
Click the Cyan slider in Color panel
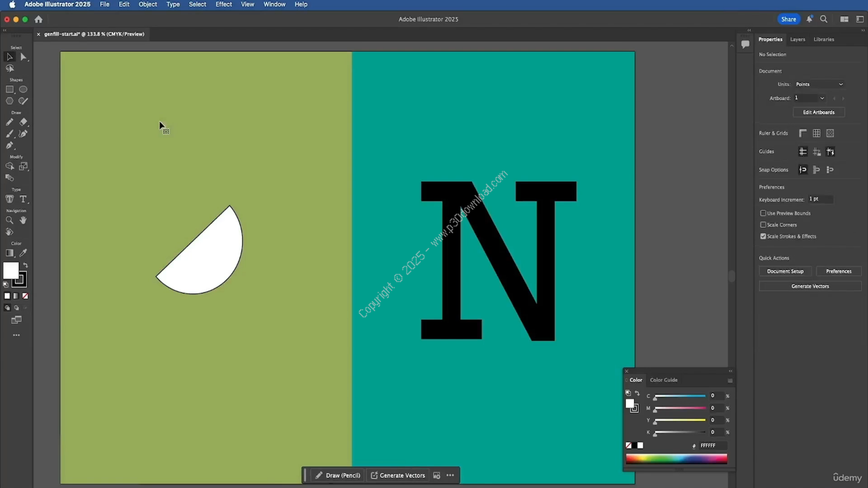tap(679, 396)
